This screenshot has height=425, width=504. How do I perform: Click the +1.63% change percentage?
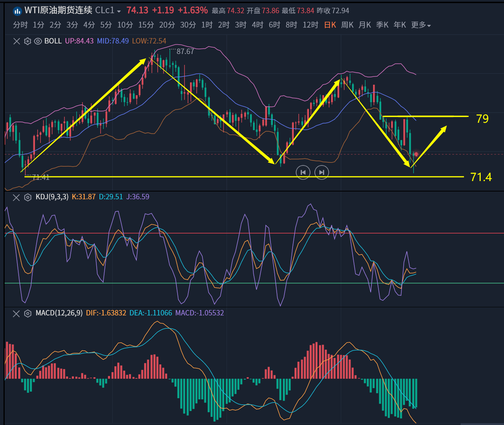tap(193, 10)
